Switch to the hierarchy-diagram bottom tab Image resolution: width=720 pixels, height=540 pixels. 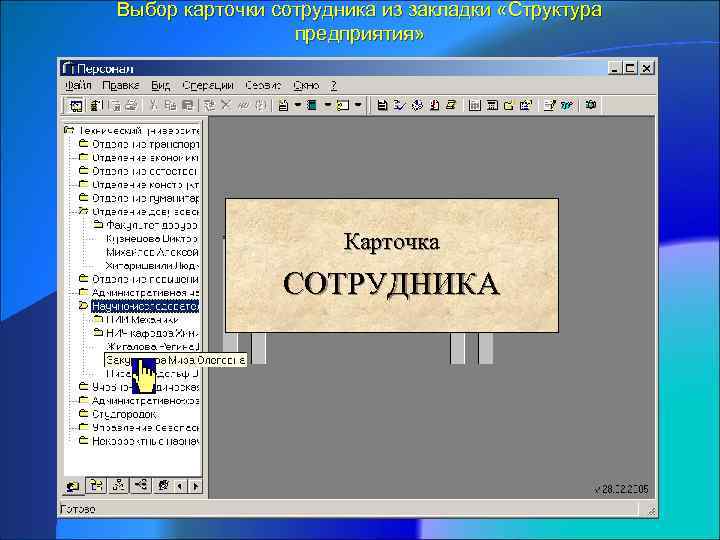pyautogui.click(x=118, y=485)
